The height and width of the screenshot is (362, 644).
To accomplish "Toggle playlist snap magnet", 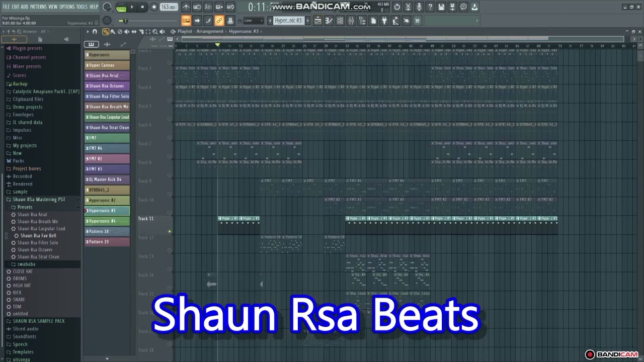I will click(95, 32).
